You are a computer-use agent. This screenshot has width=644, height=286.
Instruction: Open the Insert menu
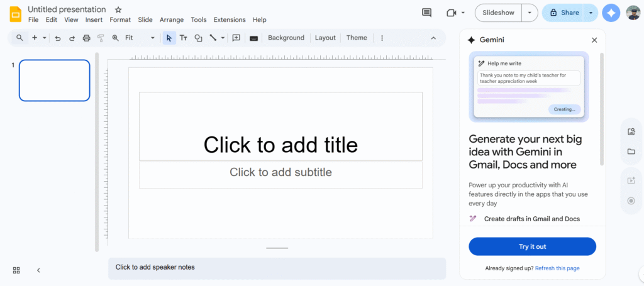pos(94,20)
